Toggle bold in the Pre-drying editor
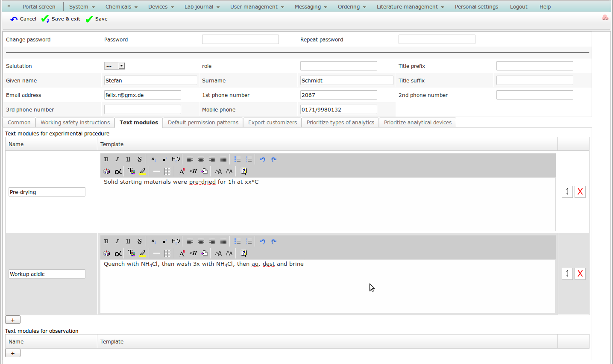The width and height of the screenshot is (613, 364). (106, 159)
